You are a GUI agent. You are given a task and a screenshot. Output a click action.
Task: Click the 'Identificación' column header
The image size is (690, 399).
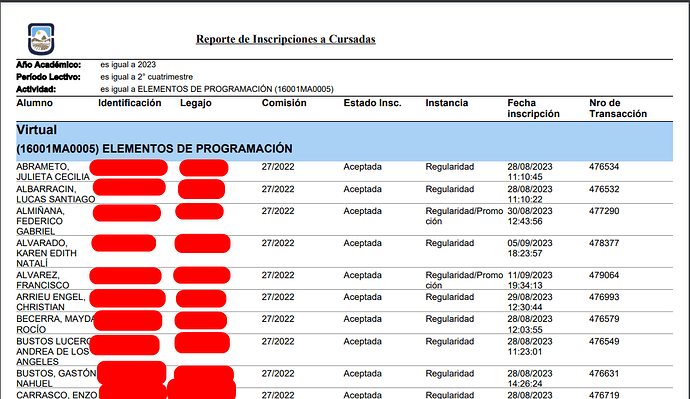click(x=130, y=103)
